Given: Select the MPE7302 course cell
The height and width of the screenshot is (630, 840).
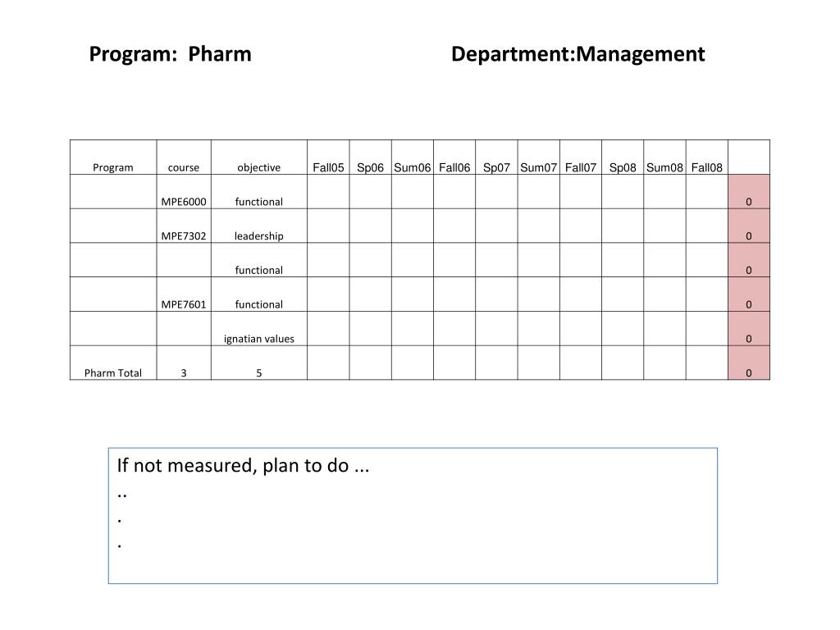Looking at the screenshot, I should click(x=184, y=226).
